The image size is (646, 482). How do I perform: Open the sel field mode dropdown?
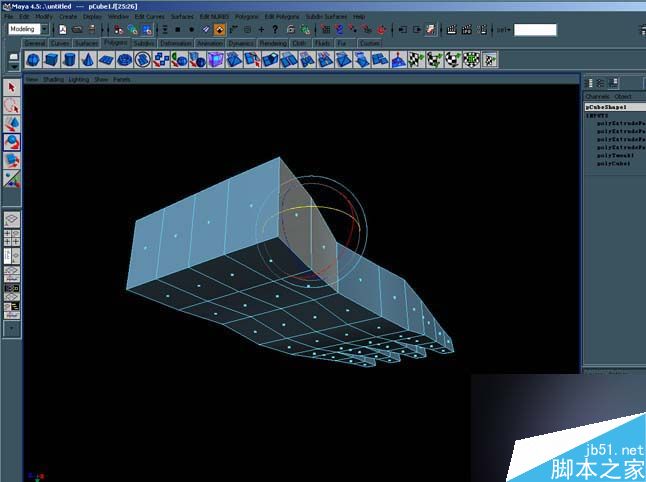click(503, 30)
